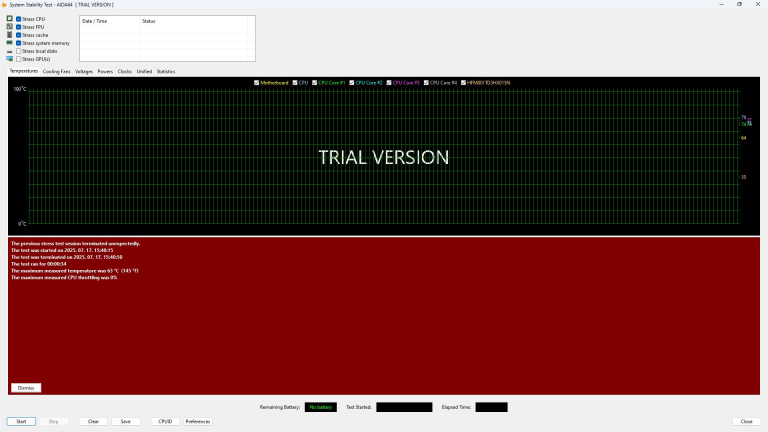Uncheck the Stress CPU checkbox
768x432 pixels.
pyautogui.click(x=19, y=19)
